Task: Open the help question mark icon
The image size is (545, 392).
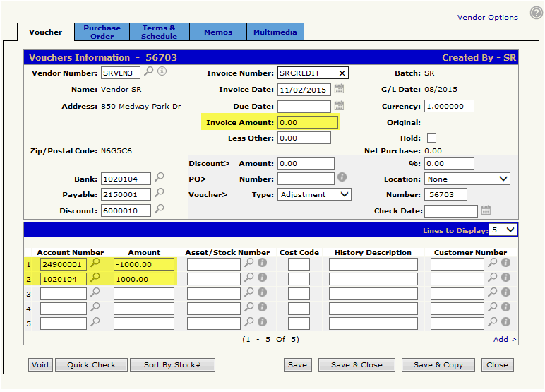Action: (x=535, y=13)
